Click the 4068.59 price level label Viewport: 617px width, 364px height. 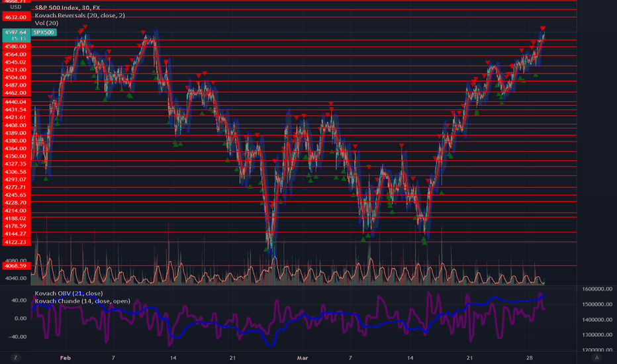[16, 266]
